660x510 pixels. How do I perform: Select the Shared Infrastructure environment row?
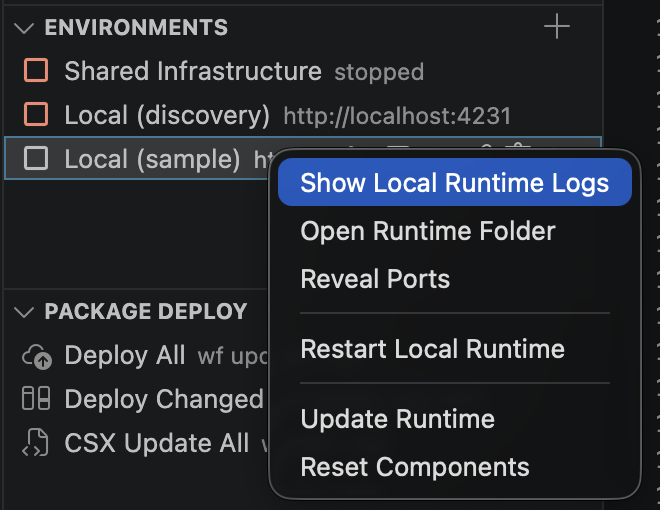pos(303,70)
